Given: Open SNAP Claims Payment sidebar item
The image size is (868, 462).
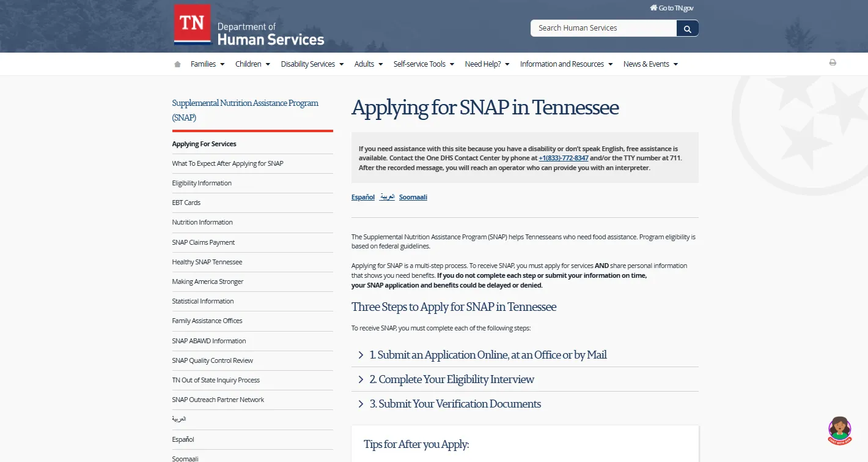Looking at the screenshot, I should click(204, 242).
